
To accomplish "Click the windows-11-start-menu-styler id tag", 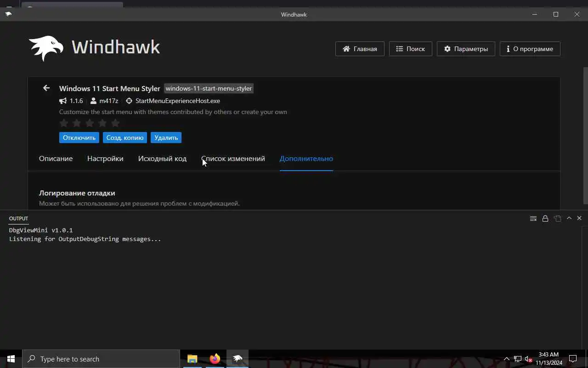I will tap(209, 88).
